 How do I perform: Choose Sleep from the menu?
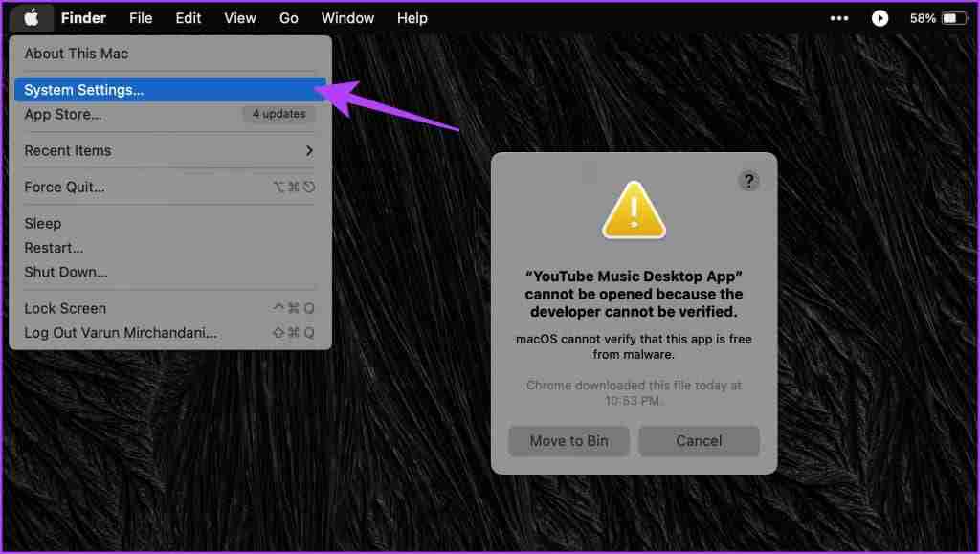coord(170,224)
